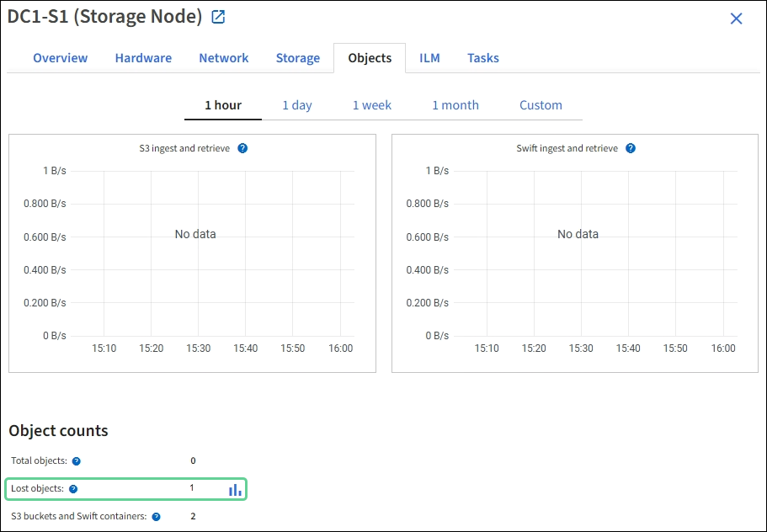Screen dimensions: 767x532
Task: Open the Lost objects chart icon
Action: coord(235,489)
